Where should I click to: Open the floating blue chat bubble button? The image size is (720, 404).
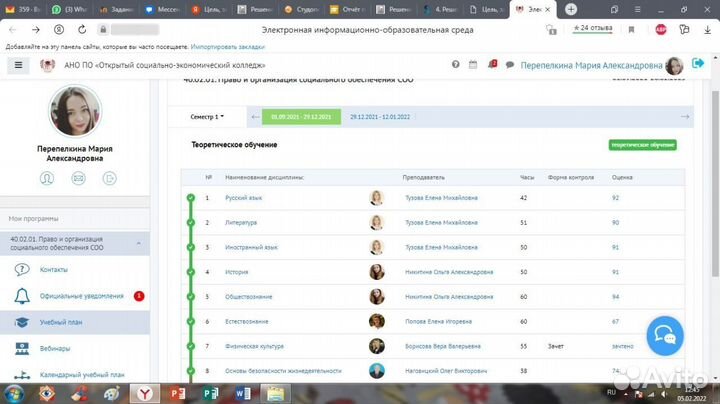coord(665,336)
